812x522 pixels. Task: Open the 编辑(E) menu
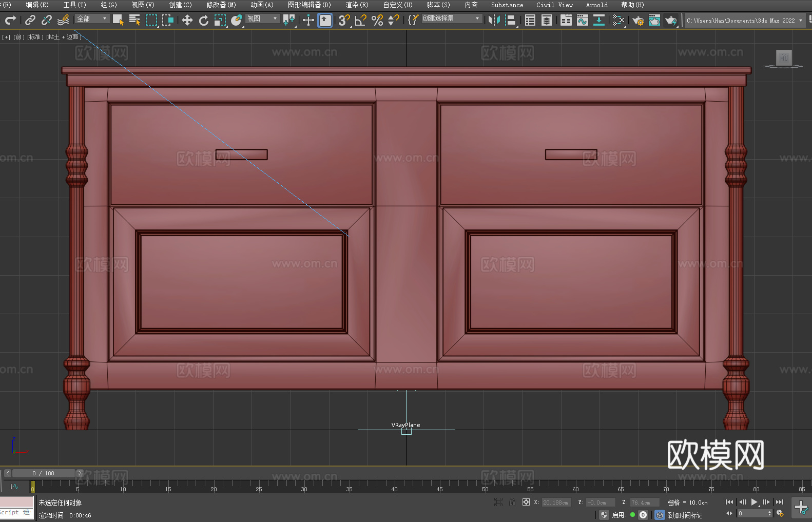[x=37, y=5]
